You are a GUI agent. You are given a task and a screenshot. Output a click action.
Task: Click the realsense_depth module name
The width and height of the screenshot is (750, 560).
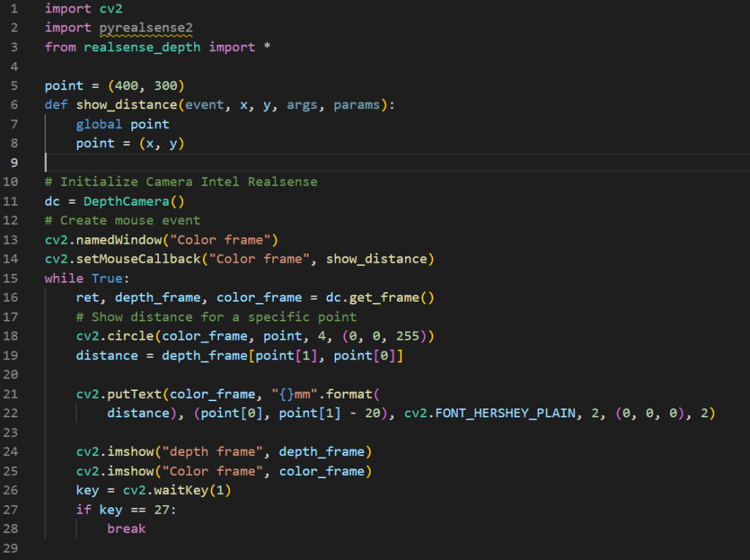click(142, 47)
